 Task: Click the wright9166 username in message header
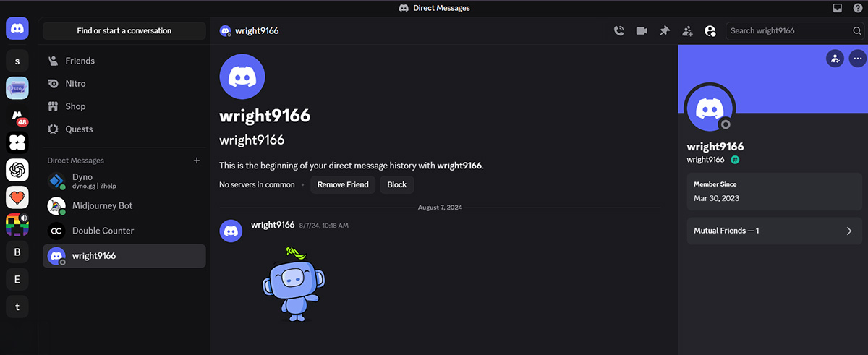tap(273, 225)
